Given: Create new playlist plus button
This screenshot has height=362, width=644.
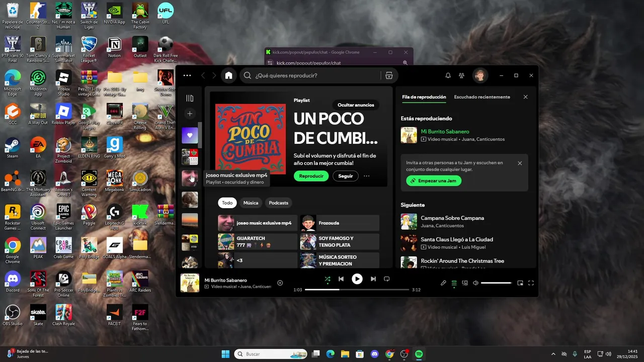Looking at the screenshot, I should pos(190,114).
